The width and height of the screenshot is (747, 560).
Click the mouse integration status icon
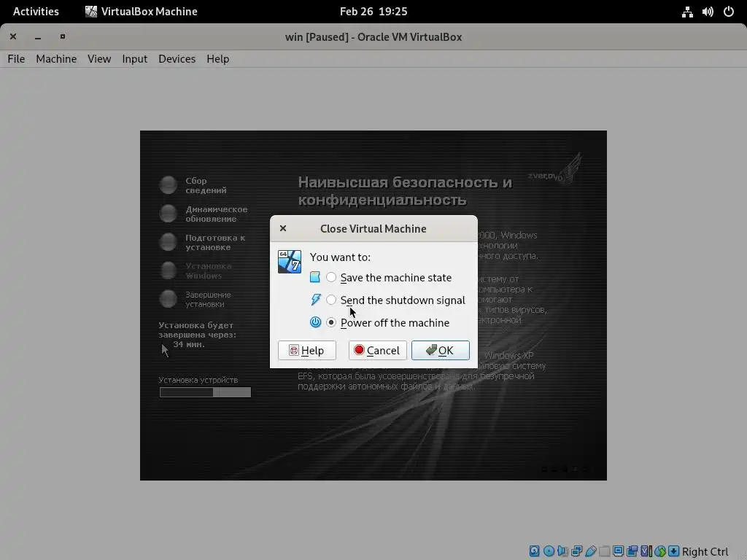coord(660,551)
